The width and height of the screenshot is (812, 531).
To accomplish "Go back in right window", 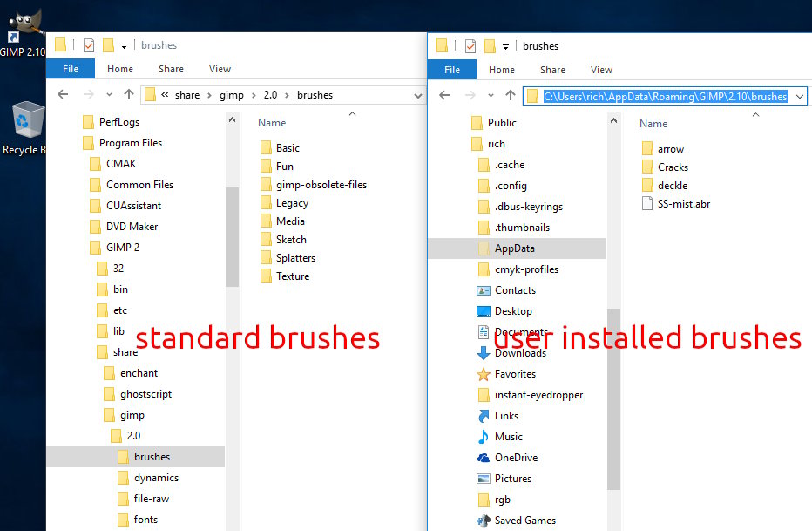I will [x=444, y=95].
